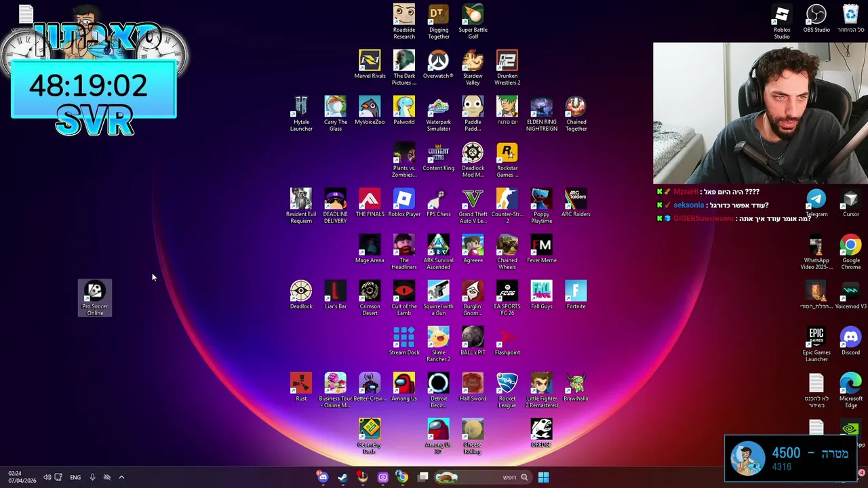Open EA SPORTS FC 26 shortcut
The width and height of the screenshot is (868, 488).
click(507, 298)
